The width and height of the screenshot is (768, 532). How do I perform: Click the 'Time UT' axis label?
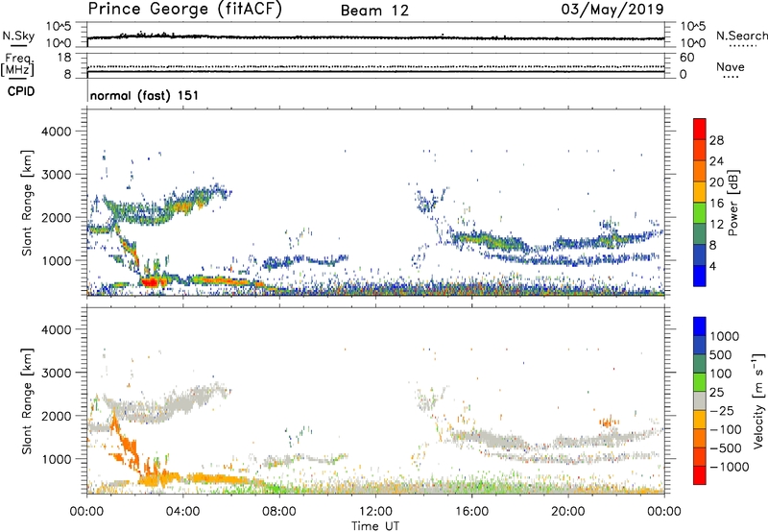coord(375,526)
